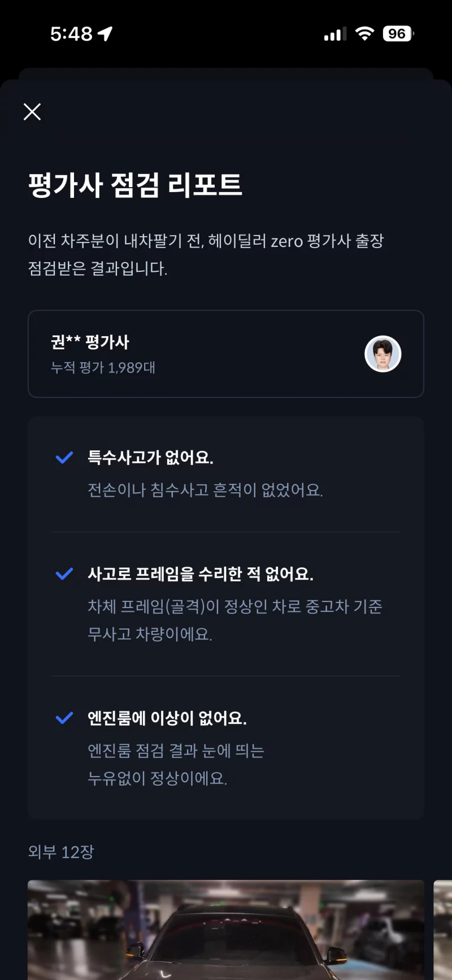Tap the second exterior photo peeking at right
The height and width of the screenshot is (980, 452).
[442, 930]
